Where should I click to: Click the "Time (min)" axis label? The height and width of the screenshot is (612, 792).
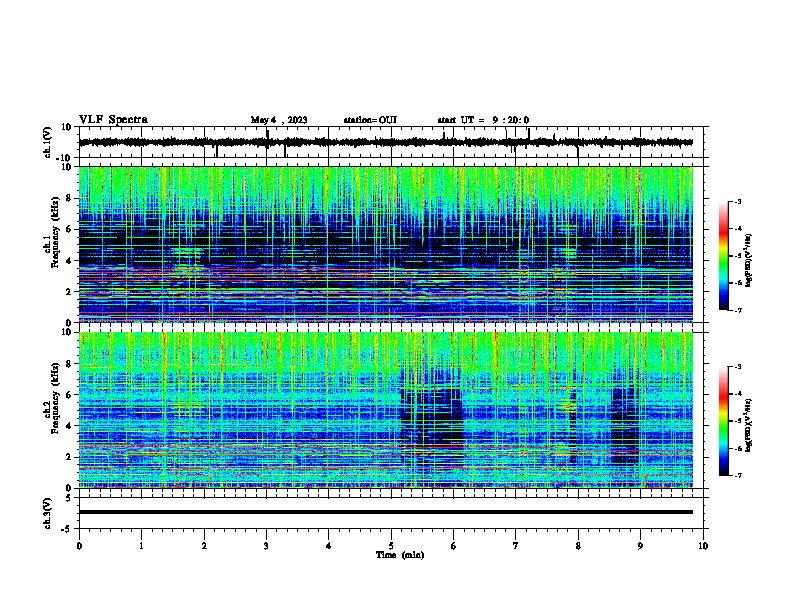400,555
